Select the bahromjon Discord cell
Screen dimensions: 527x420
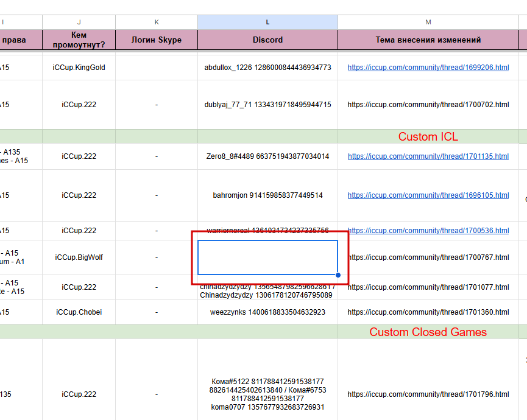pyautogui.click(x=267, y=195)
